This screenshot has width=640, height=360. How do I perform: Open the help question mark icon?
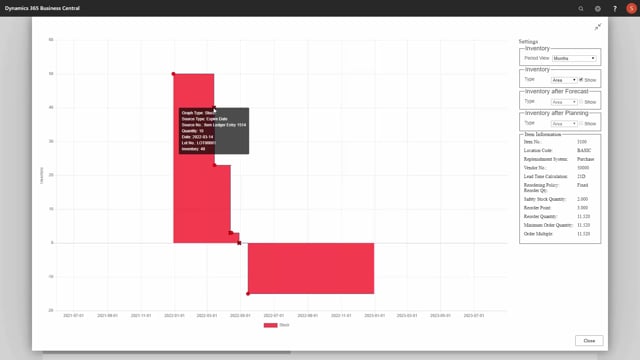[x=615, y=9]
